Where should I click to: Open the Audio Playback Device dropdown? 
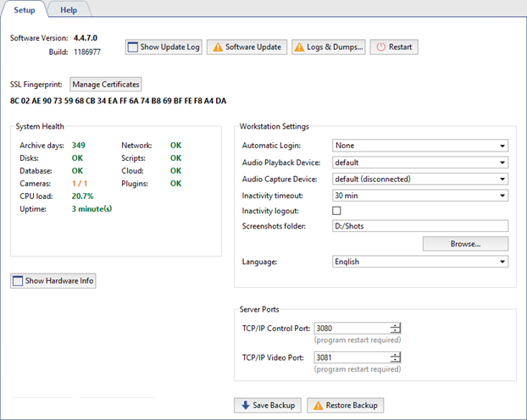[x=419, y=163]
